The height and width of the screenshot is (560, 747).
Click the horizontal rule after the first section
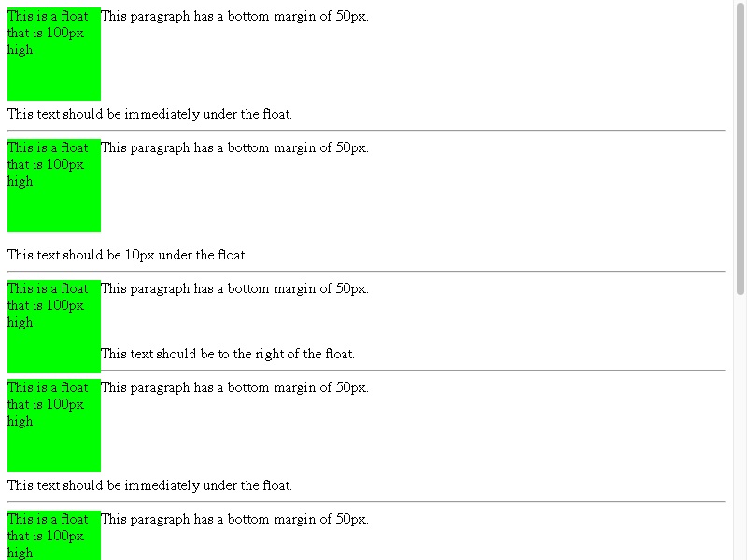pyautogui.click(x=366, y=130)
